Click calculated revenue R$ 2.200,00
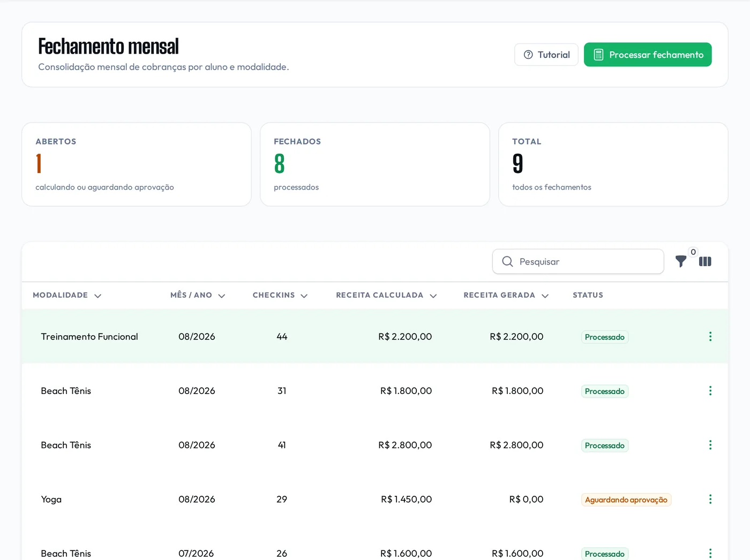Screen dimensions: 750x560 coord(405,336)
